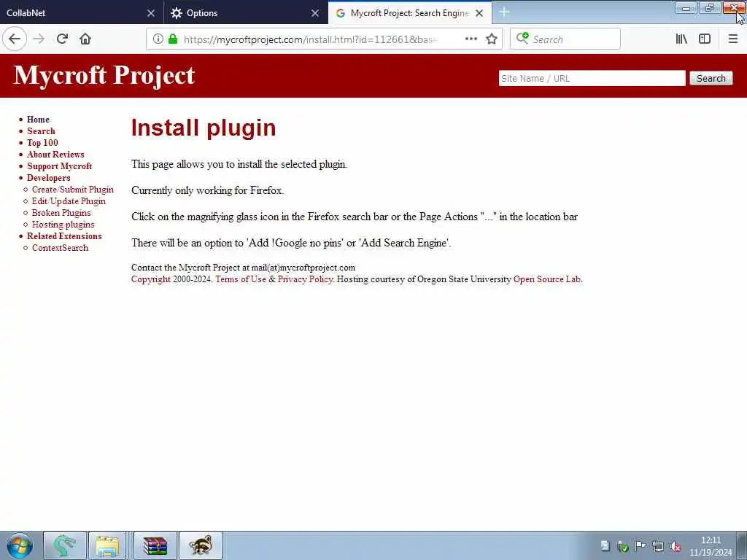Click the Windows Start orb
The image size is (747, 560).
pos(20,545)
